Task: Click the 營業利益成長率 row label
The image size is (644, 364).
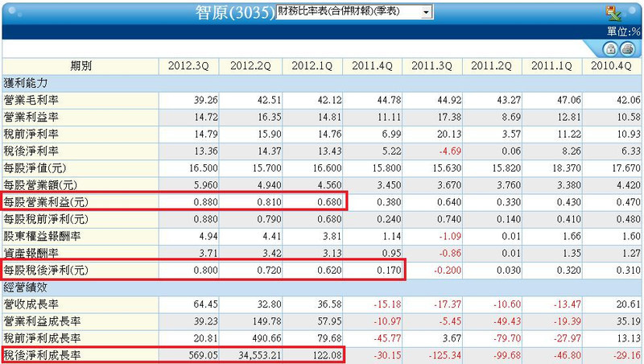Action: point(43,321)
